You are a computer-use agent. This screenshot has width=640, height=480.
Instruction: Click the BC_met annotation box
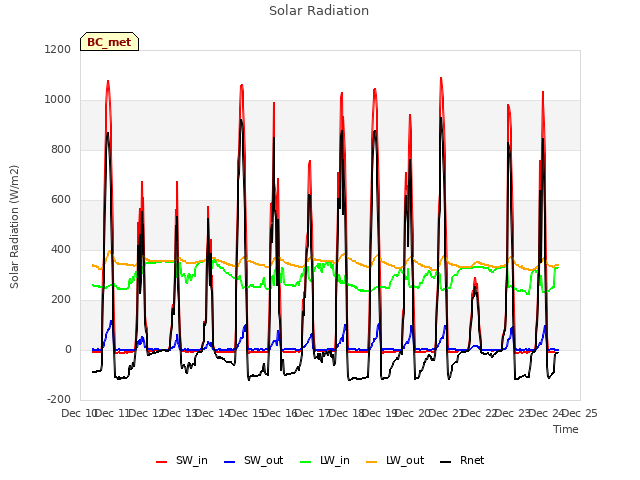[x=109, y=42]
